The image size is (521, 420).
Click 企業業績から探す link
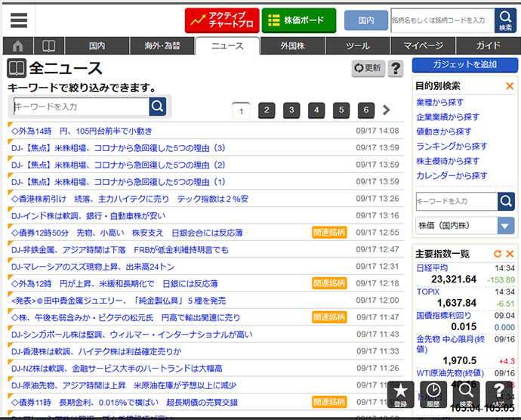[448, 117]
